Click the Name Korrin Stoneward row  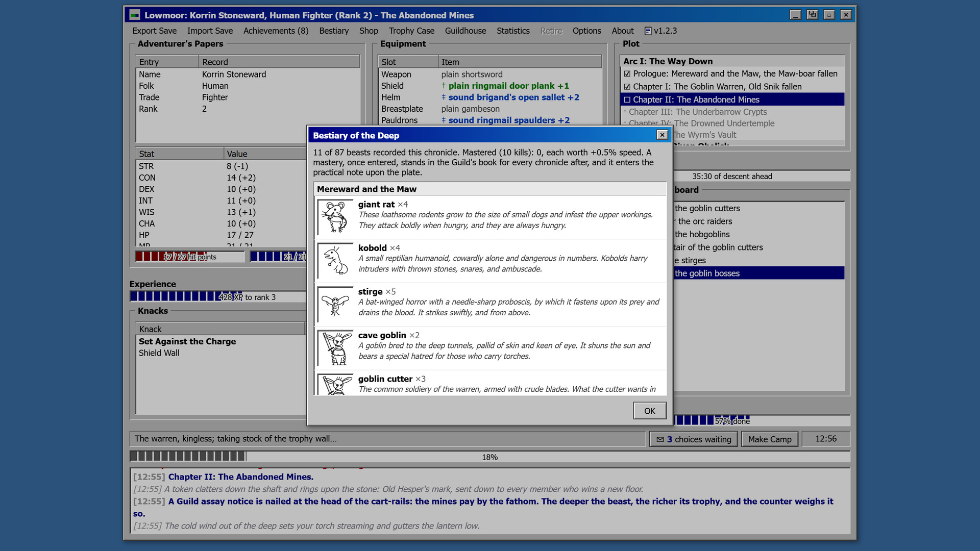tap(248, 74)
